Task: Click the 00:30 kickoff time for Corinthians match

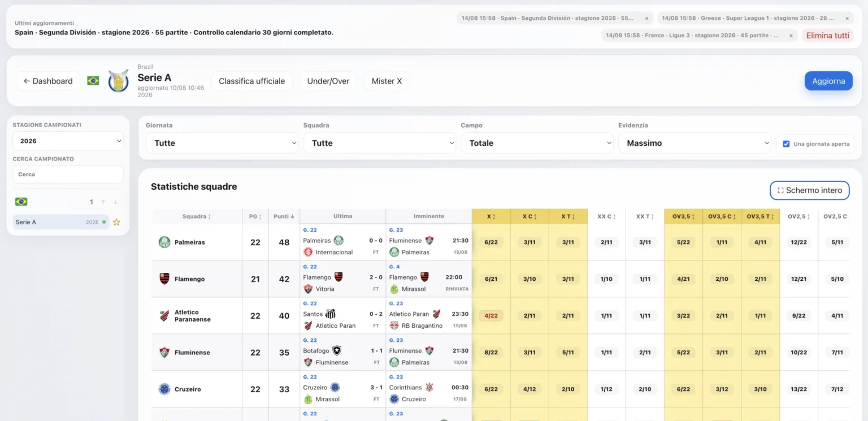Action: [460, 388]
